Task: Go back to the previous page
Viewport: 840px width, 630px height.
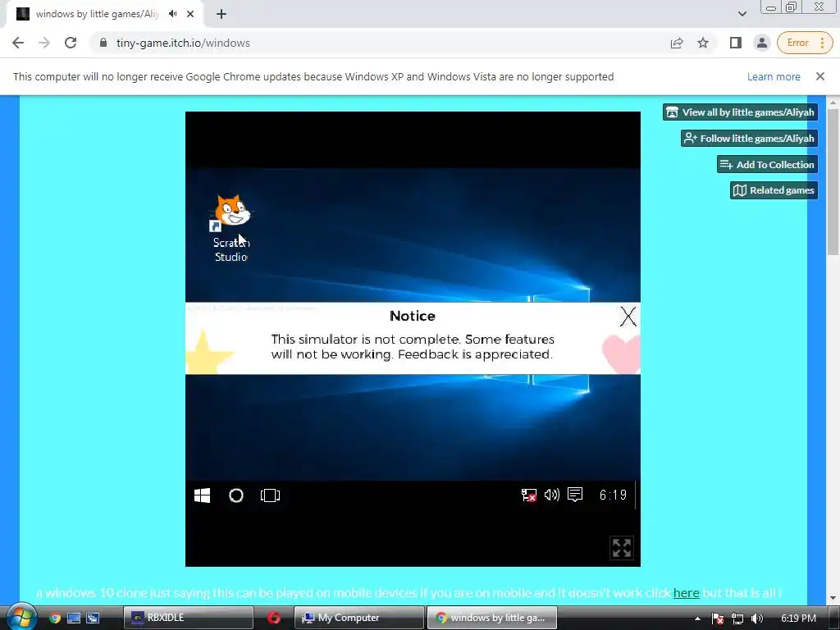Action: click(18, 43)
